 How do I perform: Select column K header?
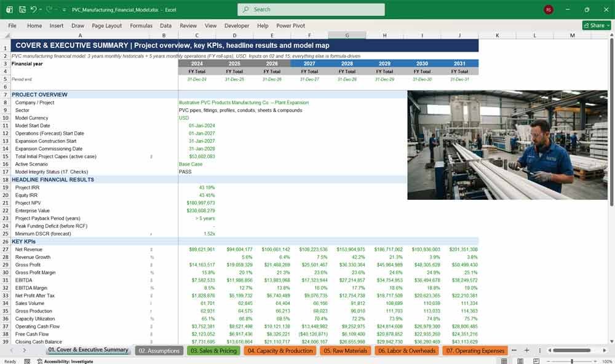(x=498, y=36)
